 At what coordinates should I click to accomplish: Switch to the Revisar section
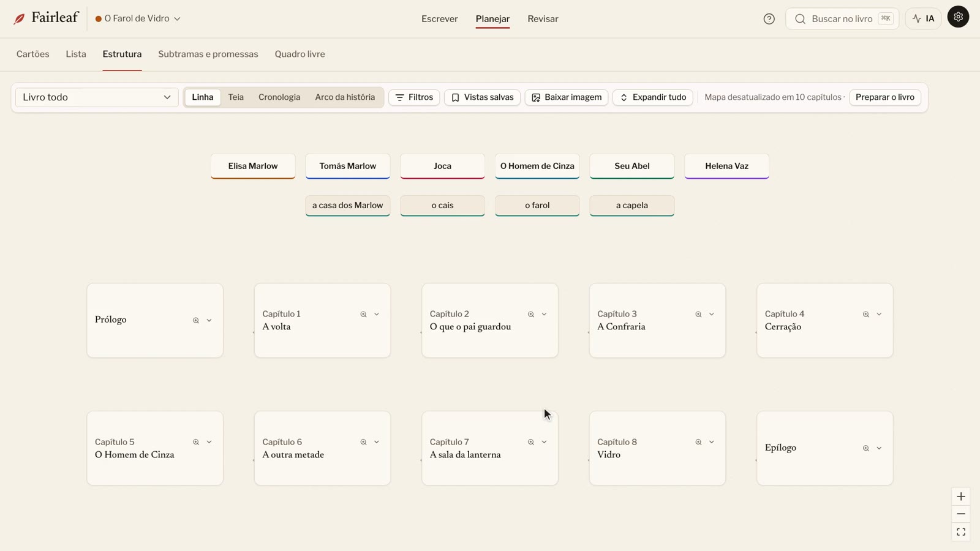(x=543, y=19)
